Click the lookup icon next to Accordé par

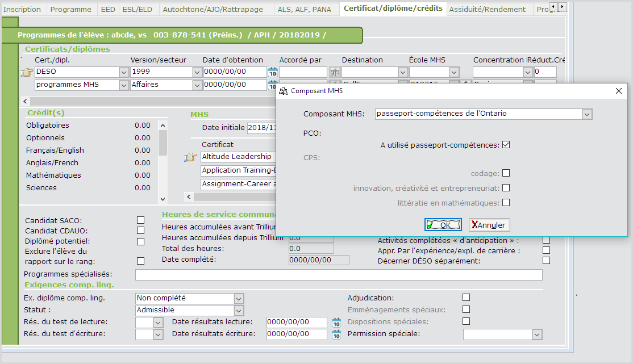[x=335, y=72]
